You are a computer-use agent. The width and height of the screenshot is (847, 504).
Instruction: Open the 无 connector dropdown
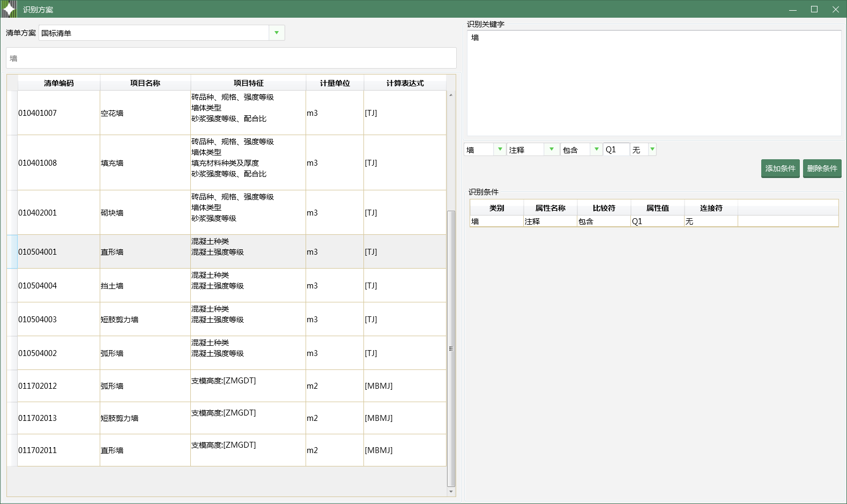(x=652, y=150)
